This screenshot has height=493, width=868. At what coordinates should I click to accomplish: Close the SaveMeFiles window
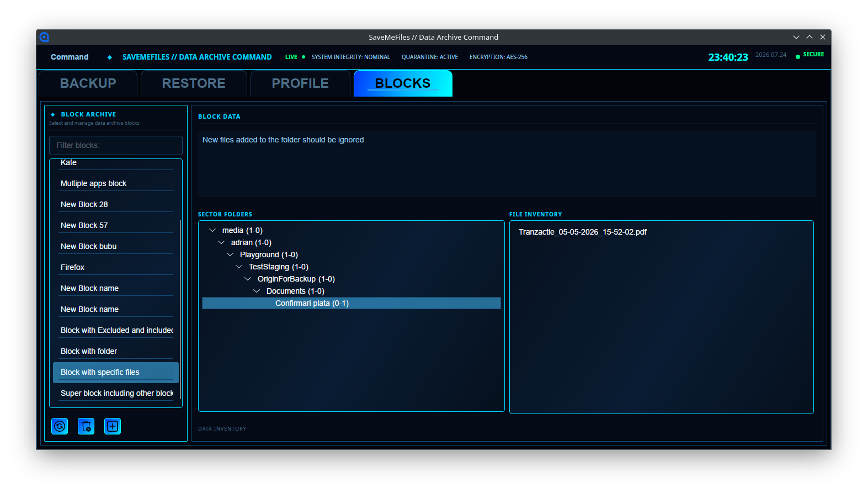click(x=823, y=37)
